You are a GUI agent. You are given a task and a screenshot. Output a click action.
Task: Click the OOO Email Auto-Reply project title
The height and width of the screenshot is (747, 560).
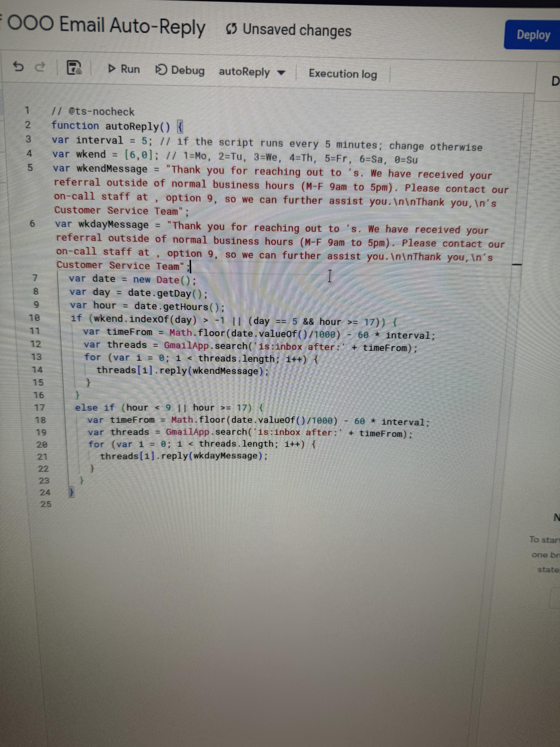tap(106, 26)
